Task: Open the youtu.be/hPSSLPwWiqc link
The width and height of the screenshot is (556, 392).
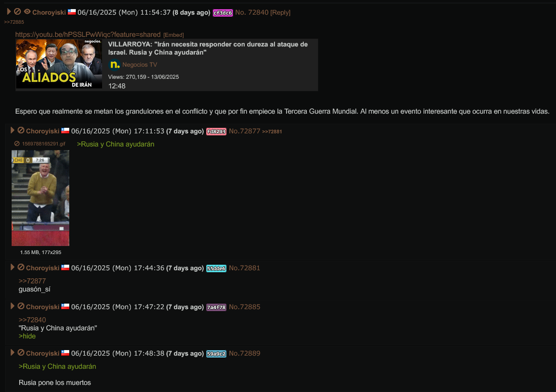Action: click(87, 34)
